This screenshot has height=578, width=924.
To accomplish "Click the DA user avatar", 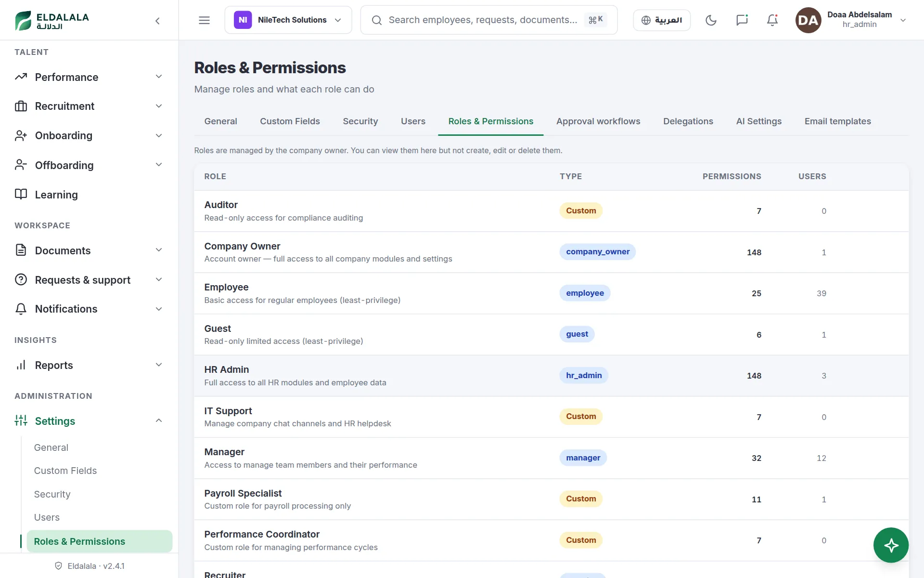I will pyautogui.click(x=808, y=20).
